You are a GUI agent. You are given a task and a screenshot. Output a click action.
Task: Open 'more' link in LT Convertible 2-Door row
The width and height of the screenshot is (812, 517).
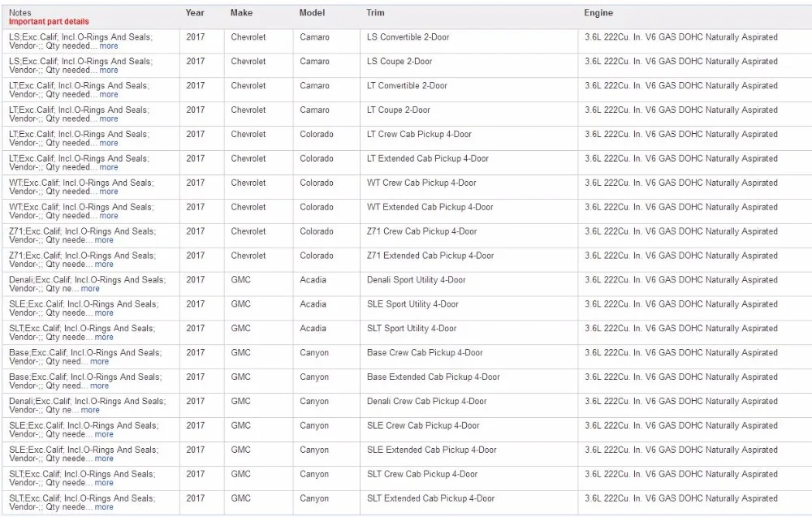tap(109, 95)
